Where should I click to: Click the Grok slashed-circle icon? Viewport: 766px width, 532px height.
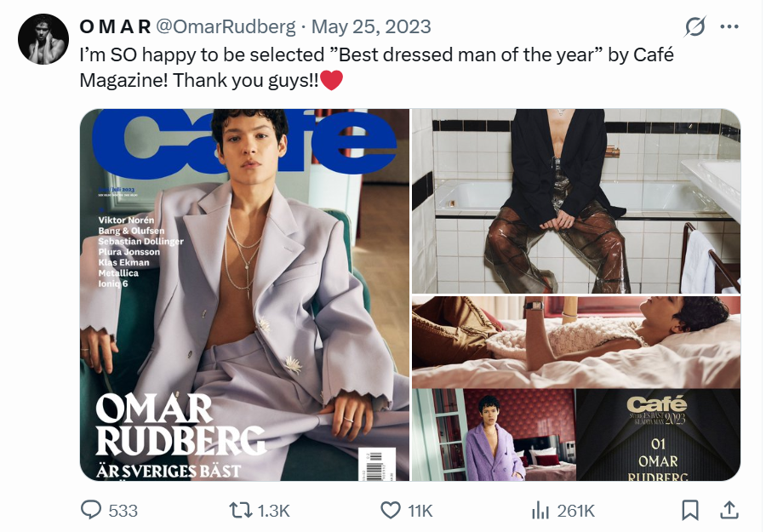[x=695, y=27]
